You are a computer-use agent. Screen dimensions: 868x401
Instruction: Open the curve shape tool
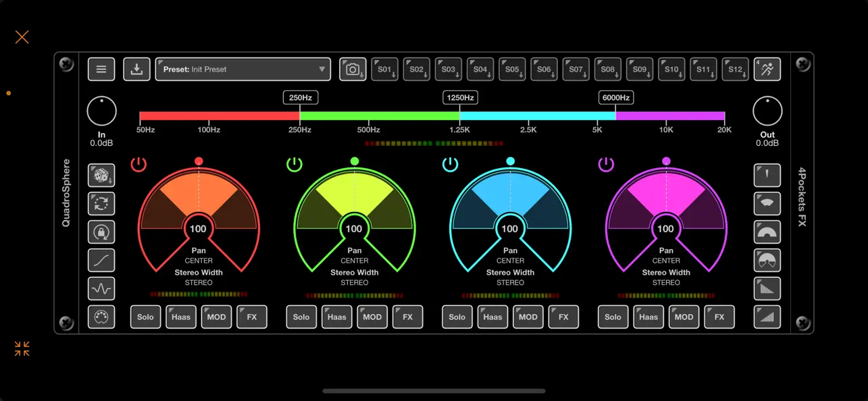(x=101, y=261)
